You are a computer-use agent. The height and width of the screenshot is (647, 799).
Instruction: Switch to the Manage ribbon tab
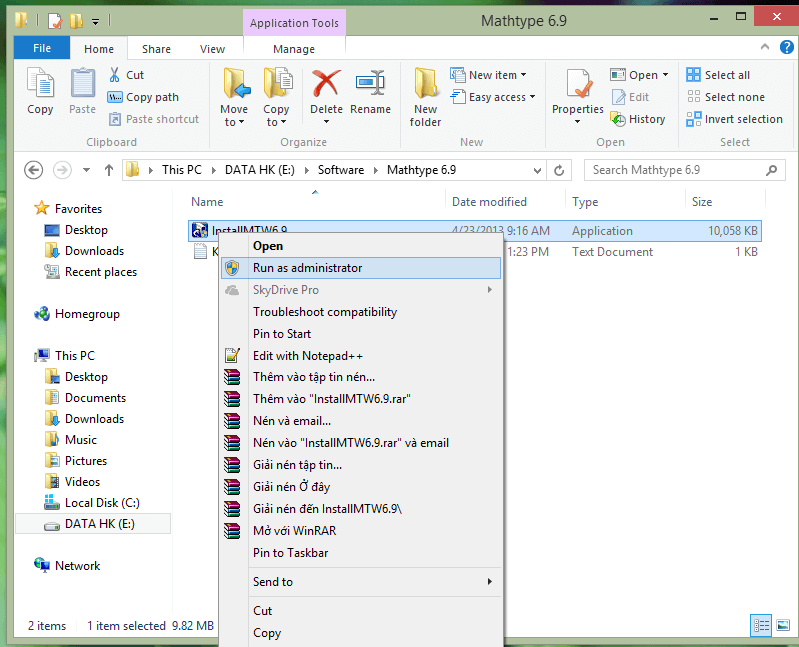(294, 49)
